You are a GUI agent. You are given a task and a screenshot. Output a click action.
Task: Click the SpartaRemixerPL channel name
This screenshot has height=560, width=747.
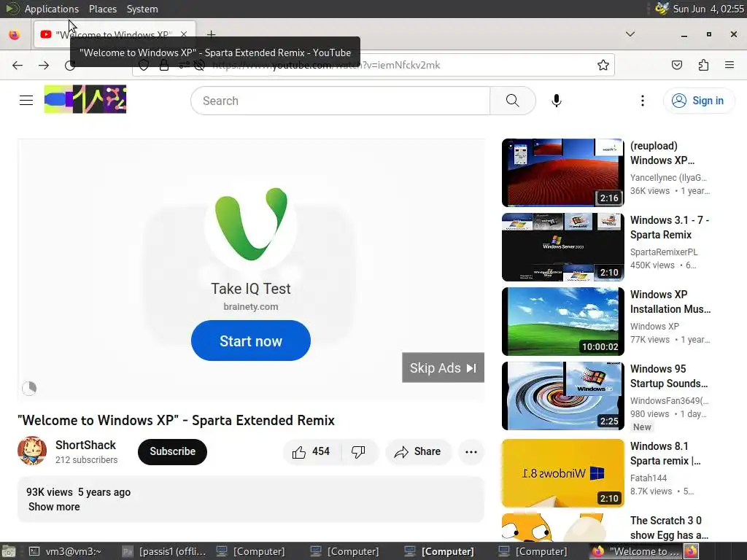(664, 252)
